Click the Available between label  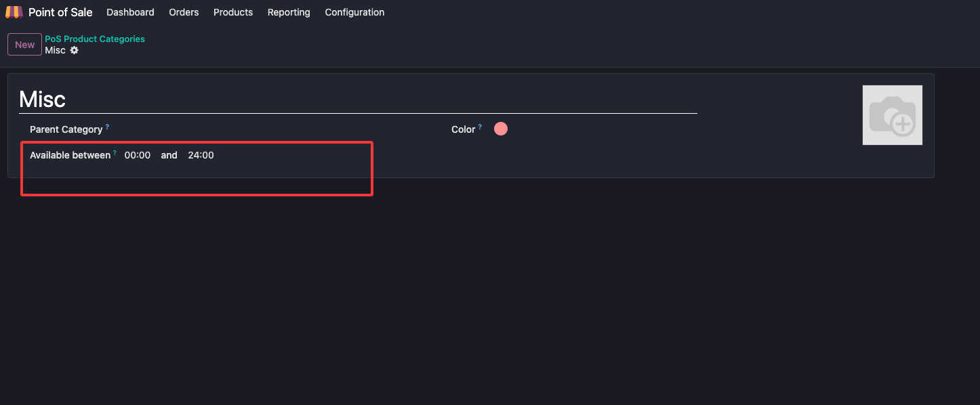pyautogui.click(x=70, y=155)
